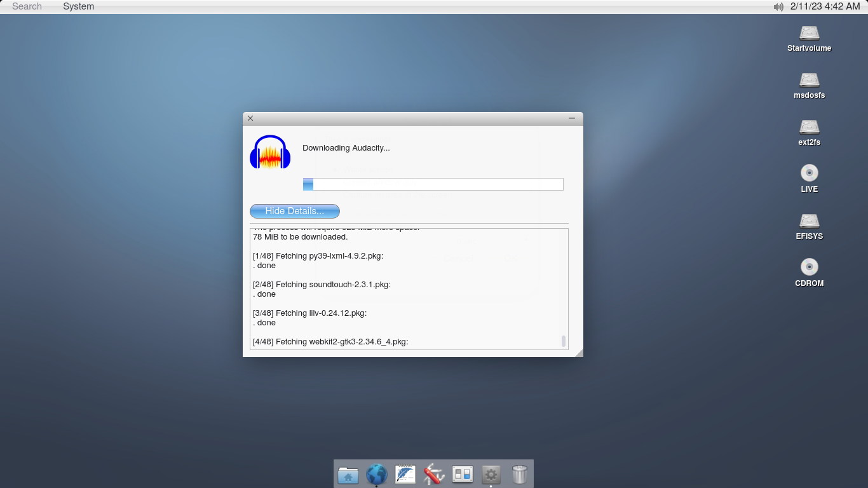Click the "Downloading Audacity..." status text

pyautogui.click(x=346, y=148)
